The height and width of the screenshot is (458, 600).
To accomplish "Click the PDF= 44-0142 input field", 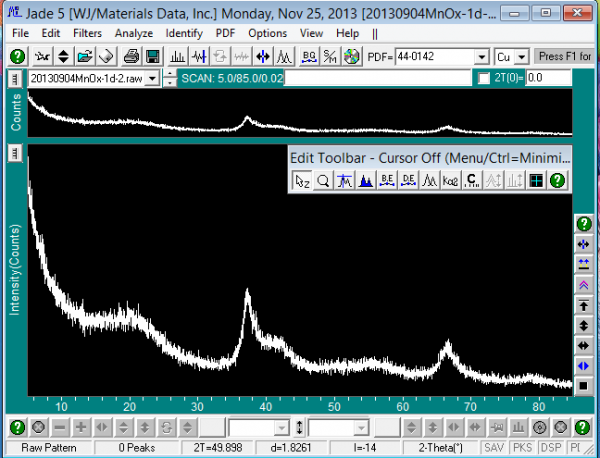I will pos(435,57).
